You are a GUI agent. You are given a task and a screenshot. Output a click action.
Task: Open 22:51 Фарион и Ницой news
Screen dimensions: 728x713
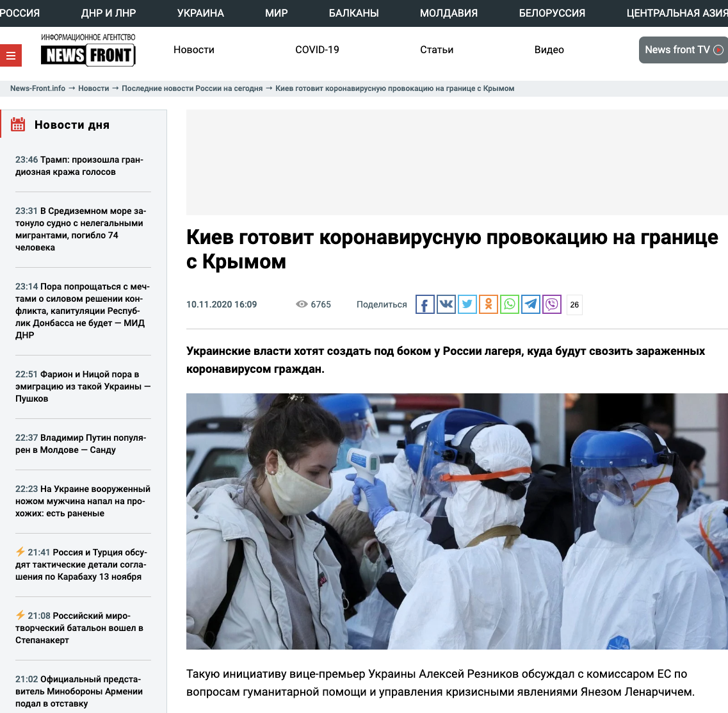83,386
